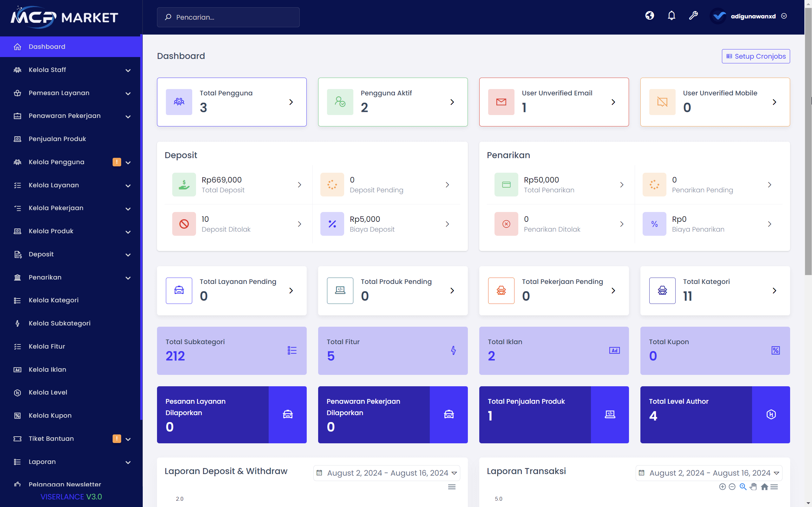Open the adigunawanxd account dropdown

(x=784, y=16)
